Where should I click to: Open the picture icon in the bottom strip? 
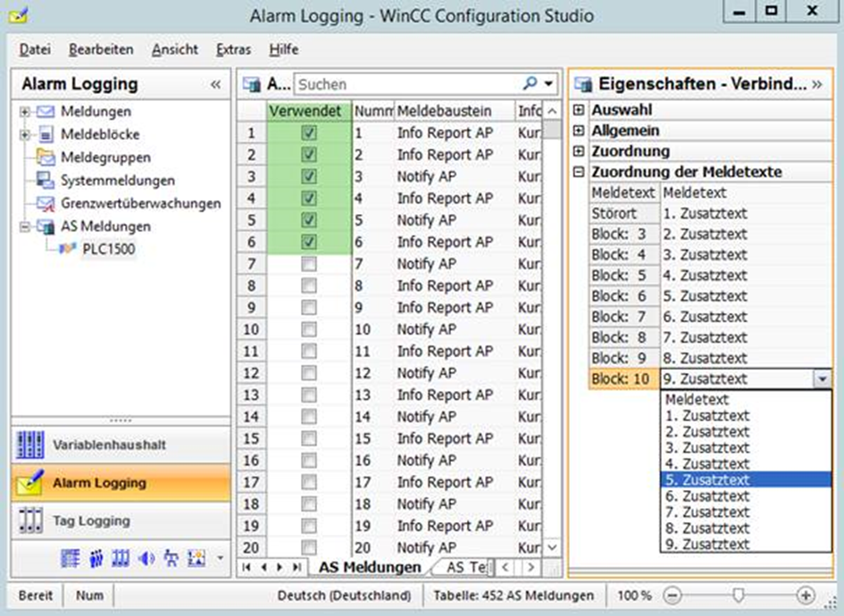(196, 558)
